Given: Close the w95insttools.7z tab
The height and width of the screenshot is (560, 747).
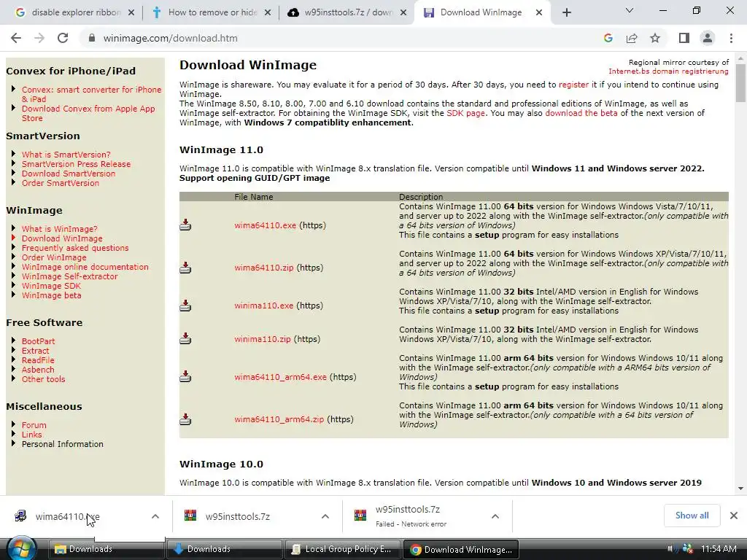Looking at the screenshot, I should pos(403,12).
